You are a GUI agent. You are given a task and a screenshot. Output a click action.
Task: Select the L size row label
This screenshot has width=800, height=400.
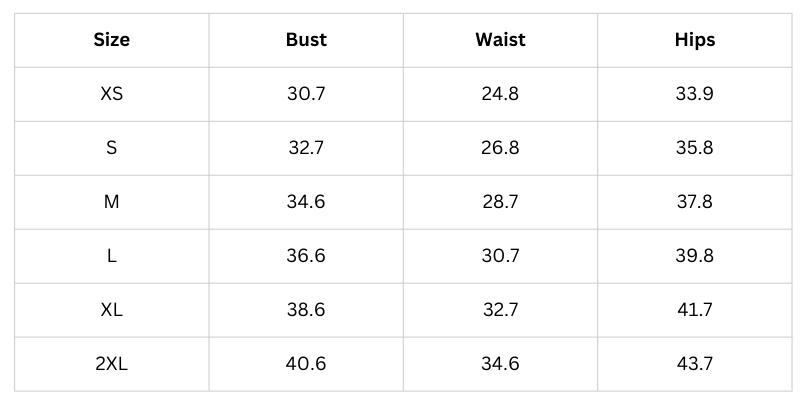click(112, 256)
